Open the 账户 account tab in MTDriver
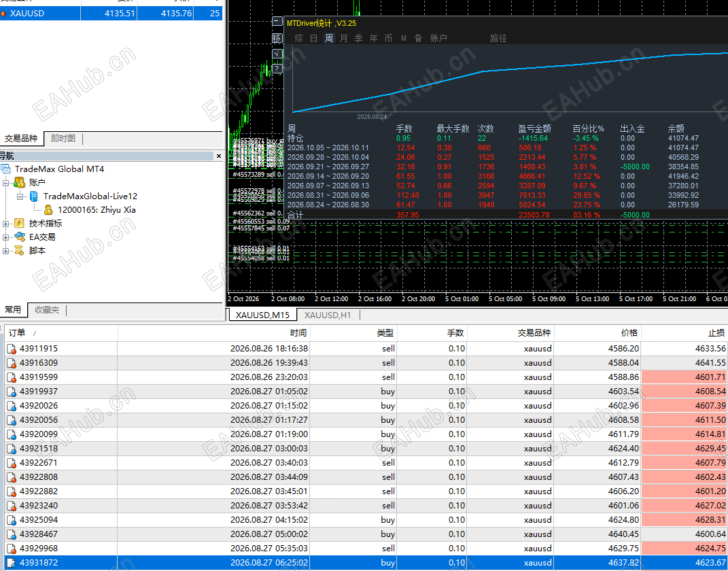Screen dimensions: 728x571 pos(438,38)
